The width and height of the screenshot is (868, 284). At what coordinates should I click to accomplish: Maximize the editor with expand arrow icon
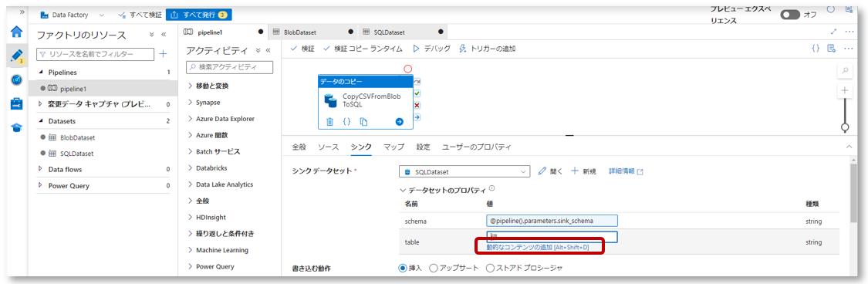pyautogui.click(x=834, y=32)
